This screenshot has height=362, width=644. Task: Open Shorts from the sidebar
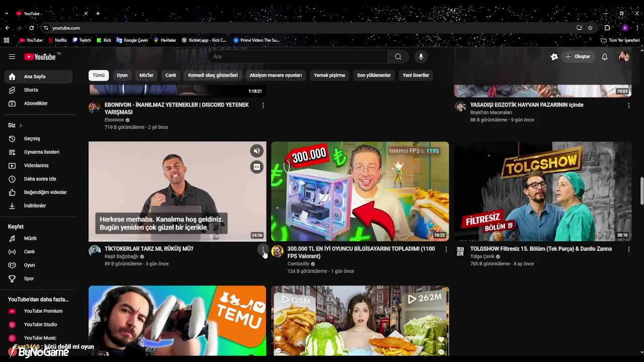tap(38, 90)
